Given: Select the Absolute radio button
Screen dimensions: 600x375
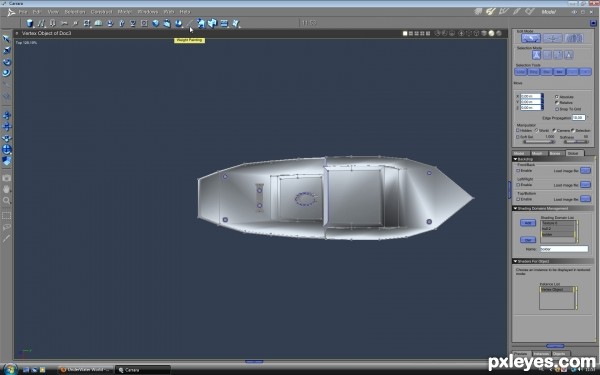Looking at the screenshot, I should tap(557, 97).
